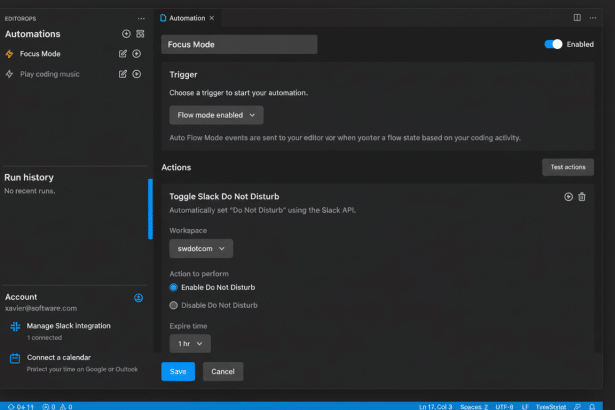Open editor more actions menu

pos(593,18)
